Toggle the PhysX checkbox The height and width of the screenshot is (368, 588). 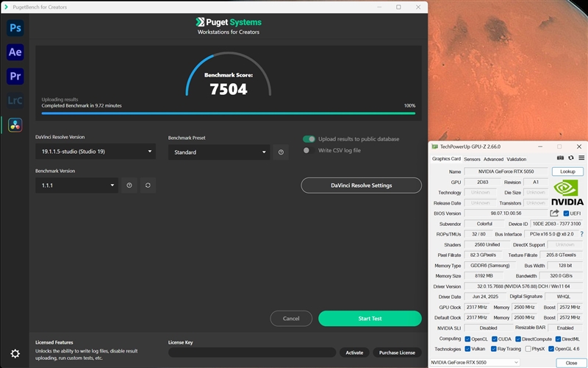[528, 349]
